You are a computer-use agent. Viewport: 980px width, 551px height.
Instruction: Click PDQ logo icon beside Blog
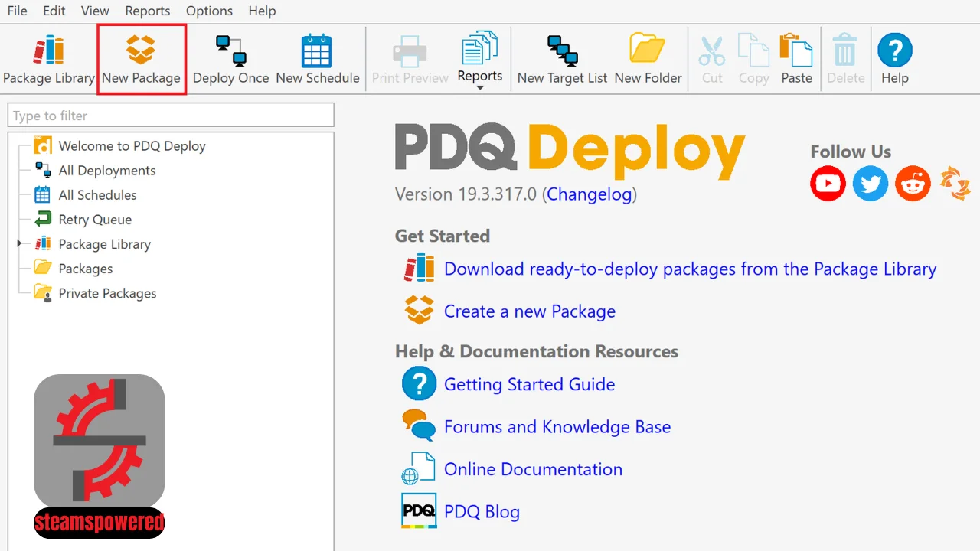point(419,510)
